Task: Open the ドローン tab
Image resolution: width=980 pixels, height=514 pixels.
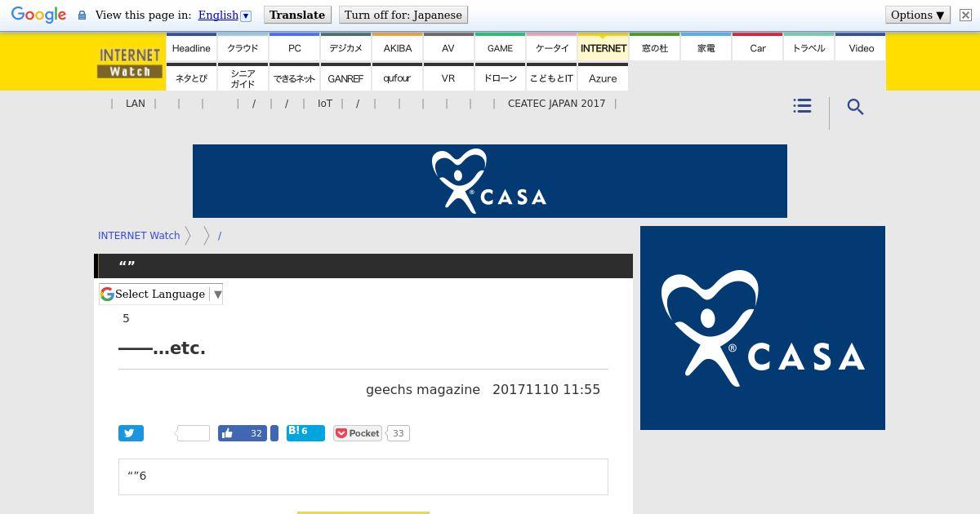Action: 500,78
